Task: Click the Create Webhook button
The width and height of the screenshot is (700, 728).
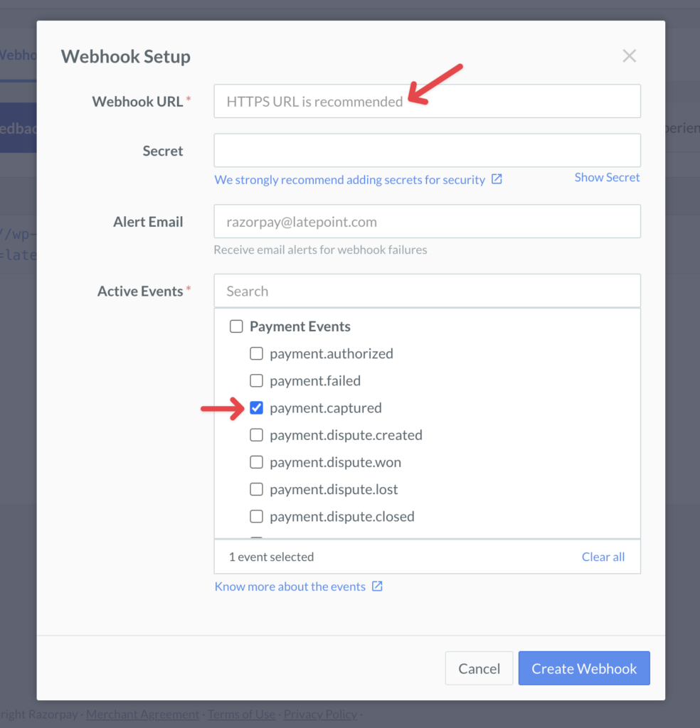Action: pos(583,668)
